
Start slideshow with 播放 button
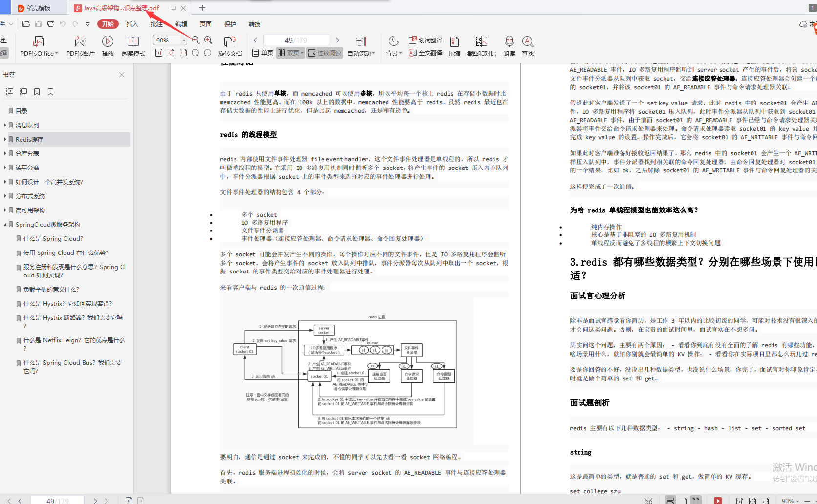tap(107, 46)
